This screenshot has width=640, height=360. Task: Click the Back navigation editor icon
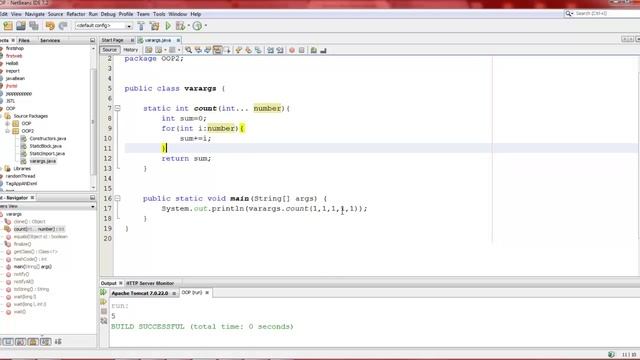coord(159,50)
